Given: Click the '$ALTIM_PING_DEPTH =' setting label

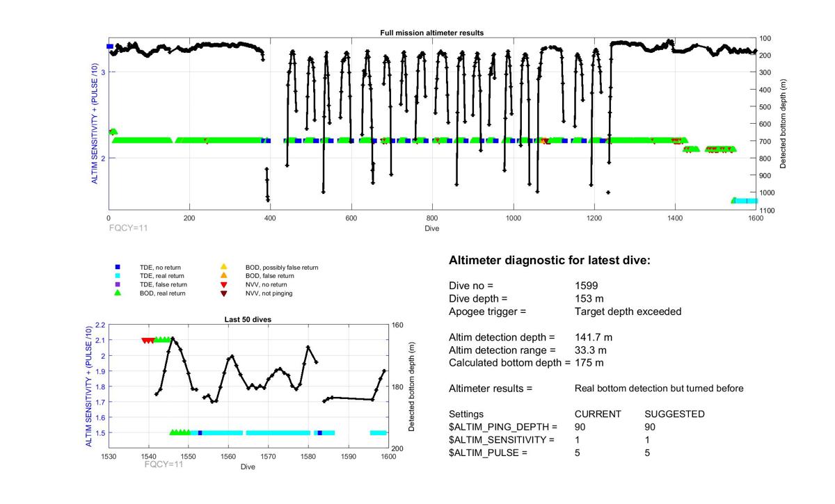Looking at the screenshot, I should click(x=503, y=427).
